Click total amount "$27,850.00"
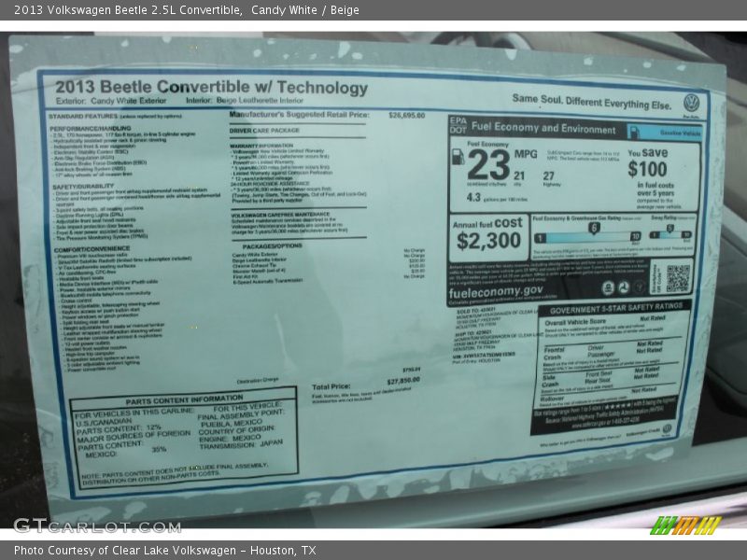Viewport: 747px width, 560px height. pos(403,381)
